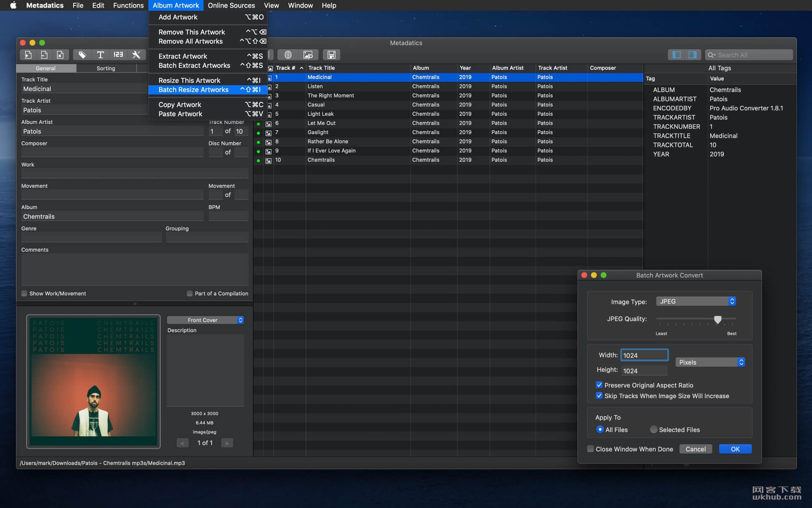Toggle the left sidebar panel icon
This screenshot has width=812, height=508.
click(x=676, y=55)
